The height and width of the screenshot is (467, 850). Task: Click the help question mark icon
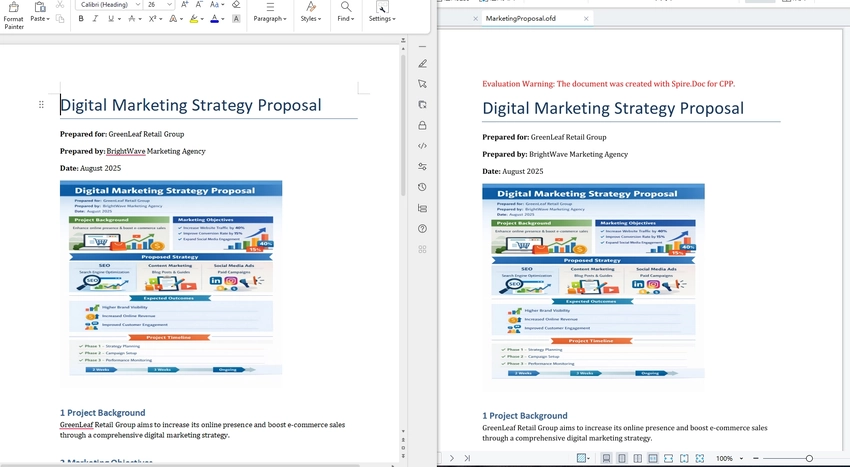[x=422, y=228]
